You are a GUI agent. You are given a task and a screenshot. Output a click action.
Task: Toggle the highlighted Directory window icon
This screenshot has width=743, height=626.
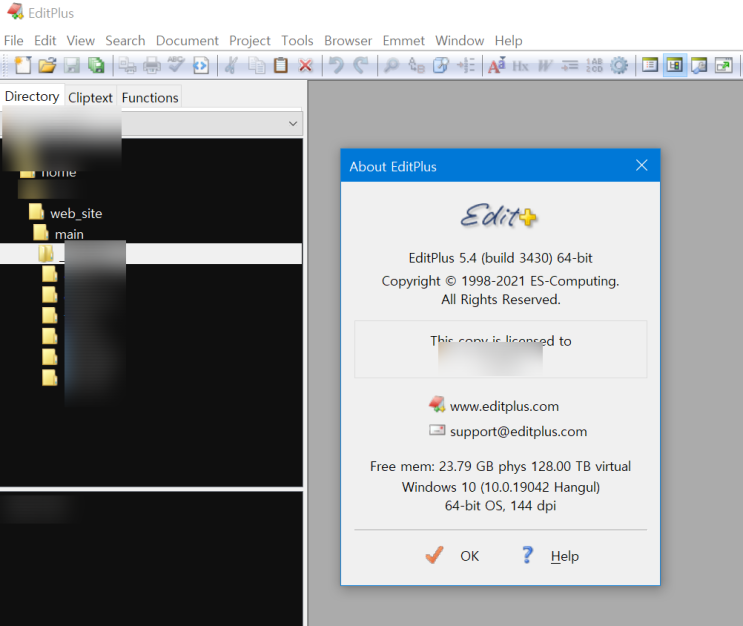click(674, 65)
